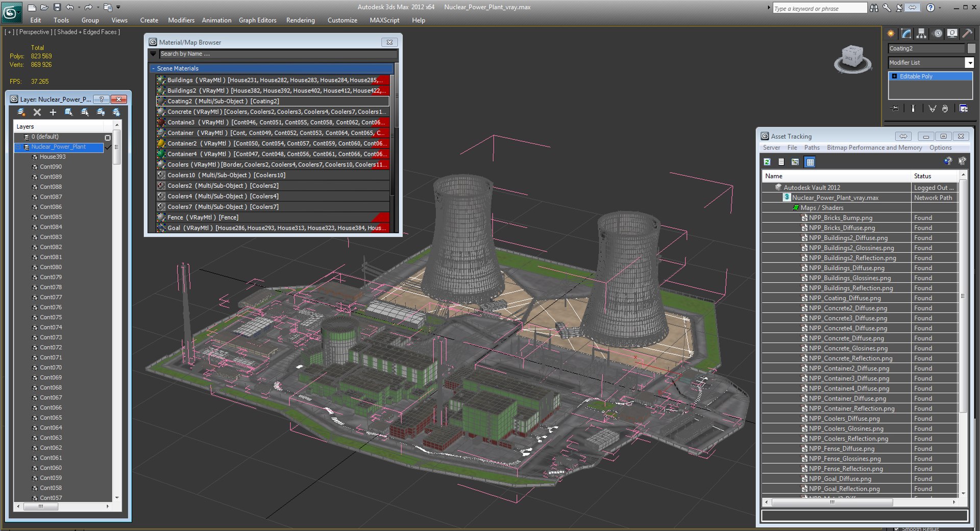The width and height of the screenshot is (980, 531).
Task: Click the Coating2 object name field
Action: 926,49
